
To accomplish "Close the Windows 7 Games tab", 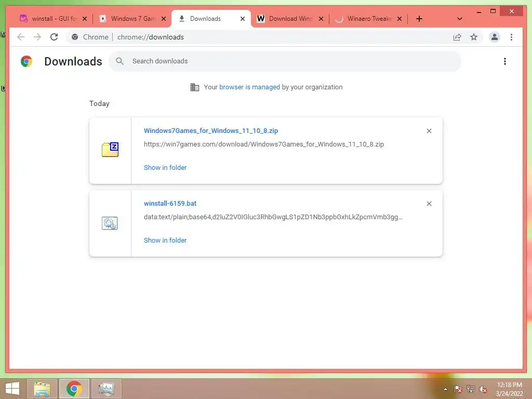I will point(164,19).
